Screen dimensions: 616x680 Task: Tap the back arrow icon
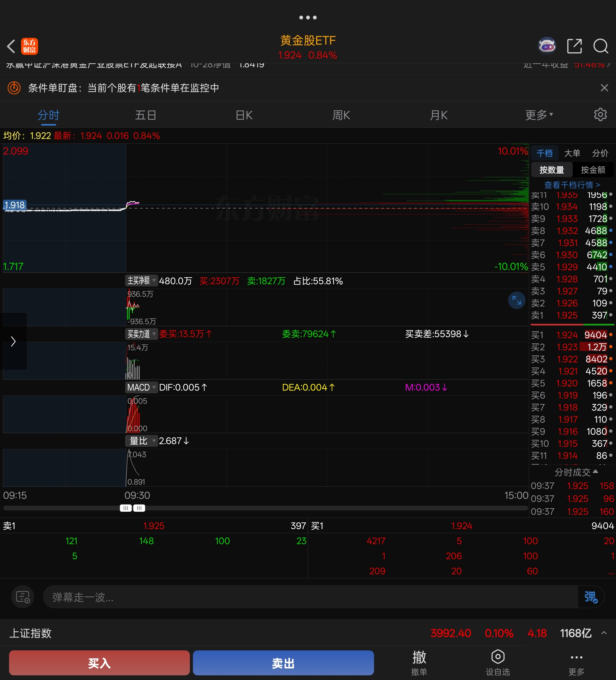click(x=11, y=46)
